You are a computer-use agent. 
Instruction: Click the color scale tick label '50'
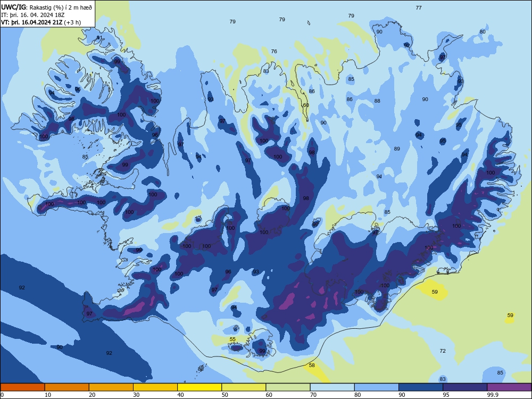pyautogui.click(x=225, y=395)
